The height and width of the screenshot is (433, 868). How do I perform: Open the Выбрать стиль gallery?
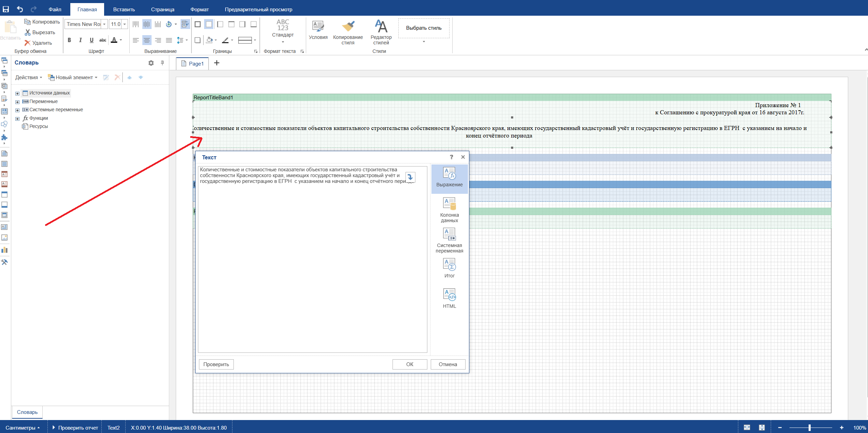pos(424,28)
